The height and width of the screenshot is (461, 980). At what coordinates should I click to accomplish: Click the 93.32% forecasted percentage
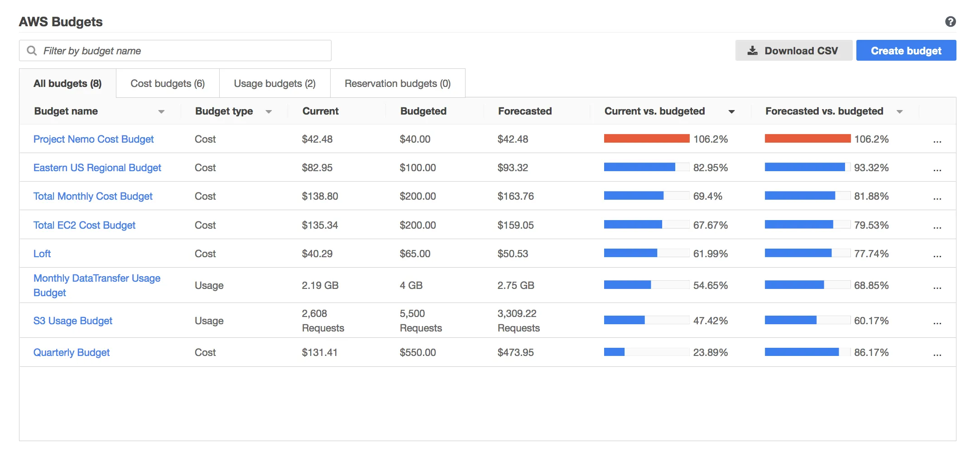(871, 168)
